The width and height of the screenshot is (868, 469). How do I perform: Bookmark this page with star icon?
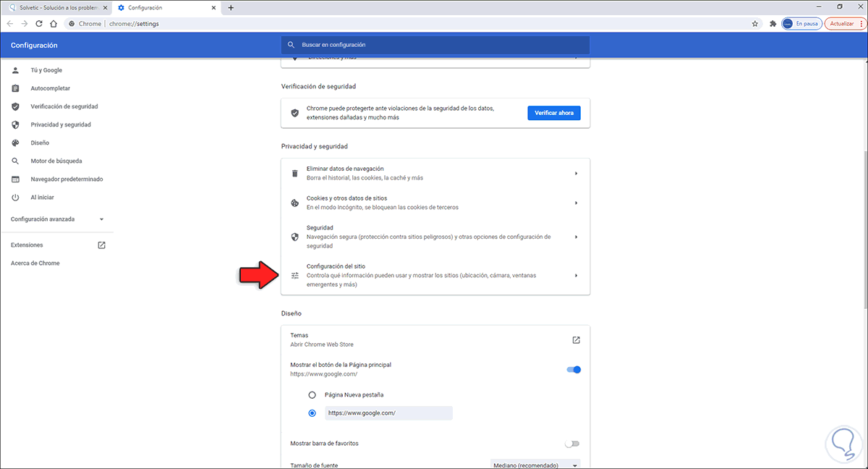tap(755, 23)
